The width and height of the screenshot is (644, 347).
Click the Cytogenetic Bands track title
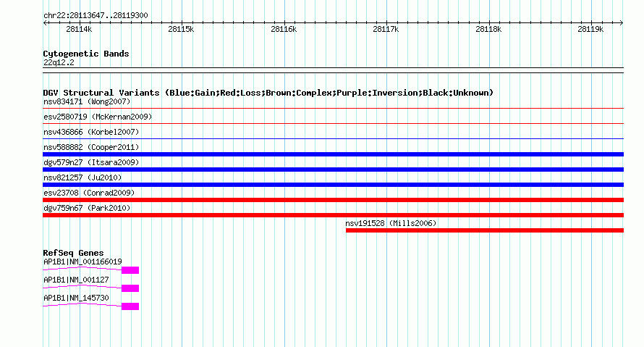[86, 54]
